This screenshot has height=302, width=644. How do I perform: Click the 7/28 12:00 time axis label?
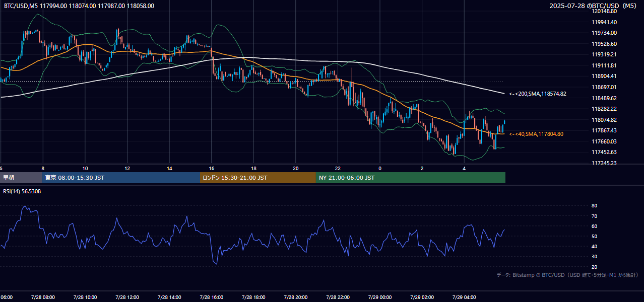click(127, 297)
